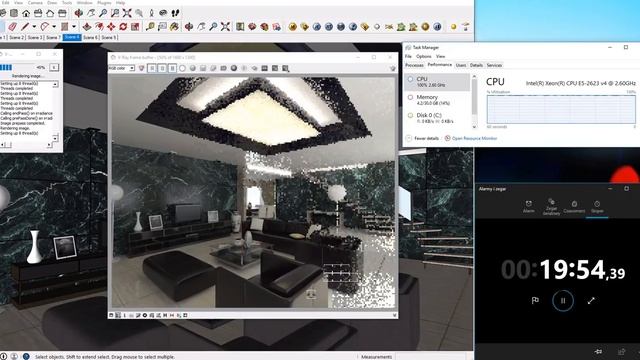Click teapot icon at frame buffer right end
640x360 pixels.
click(x=393, y=68)
